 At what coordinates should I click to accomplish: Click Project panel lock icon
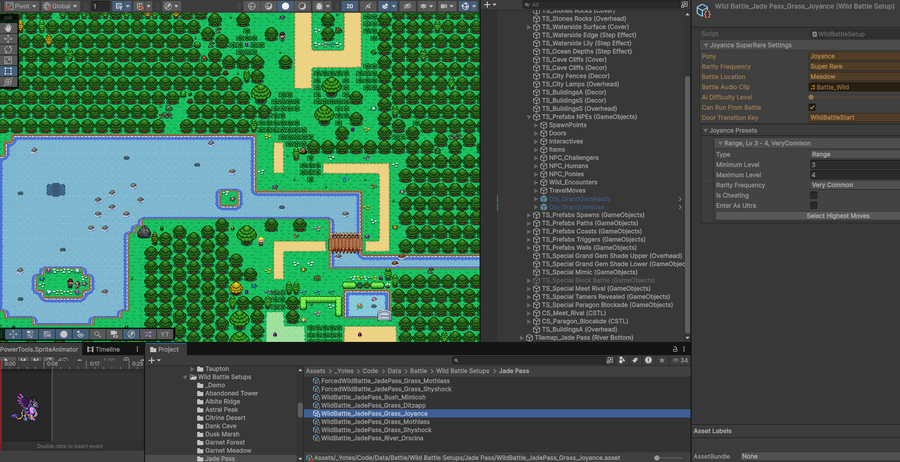tap(676, 349)
